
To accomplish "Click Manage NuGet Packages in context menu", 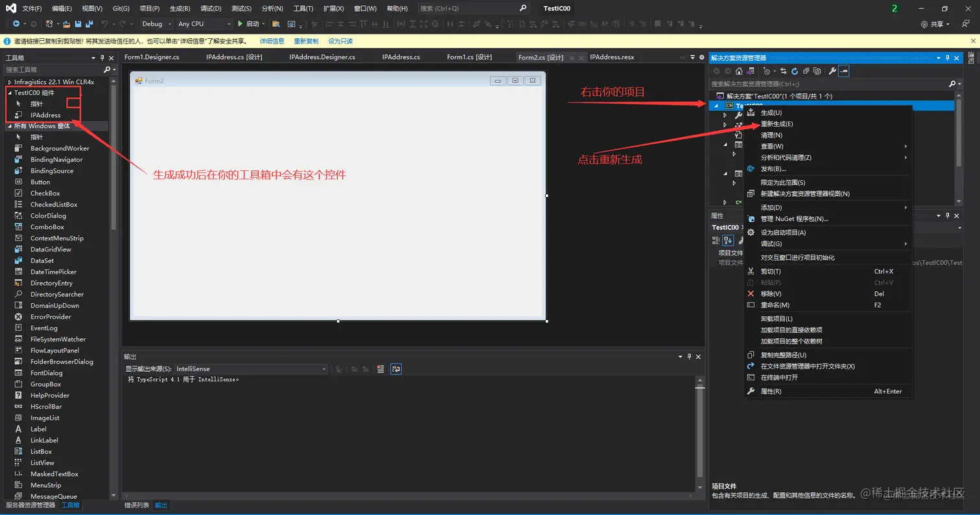I will click(829, 219).
